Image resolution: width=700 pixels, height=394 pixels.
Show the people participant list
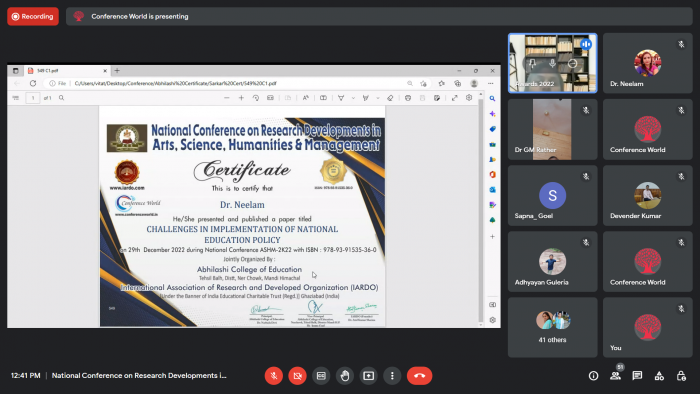(x=616, y=376)
